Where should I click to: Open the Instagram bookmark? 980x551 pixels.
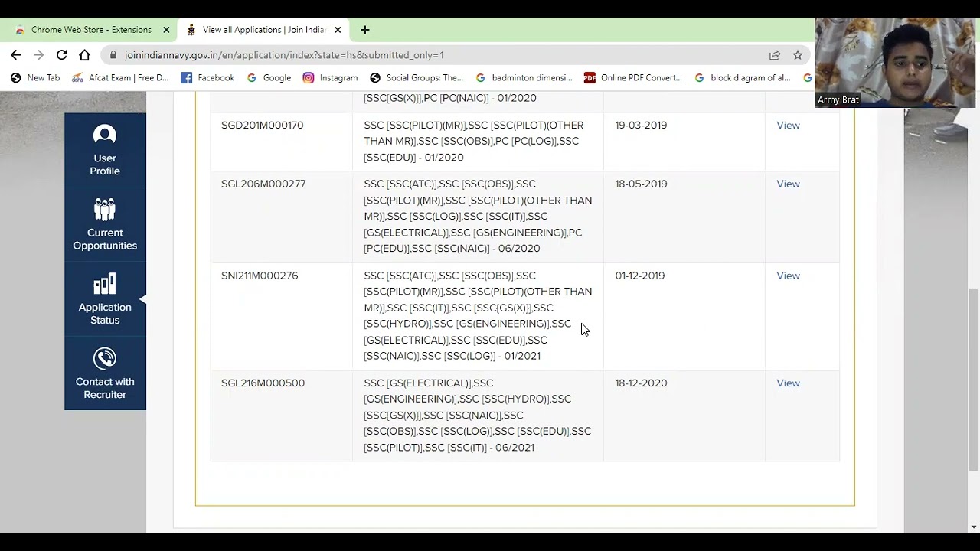330,77
